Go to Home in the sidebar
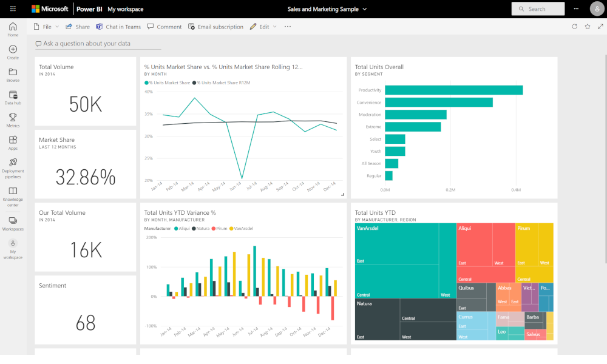Viewport: 607px width, 364px height. coord(13,29)
